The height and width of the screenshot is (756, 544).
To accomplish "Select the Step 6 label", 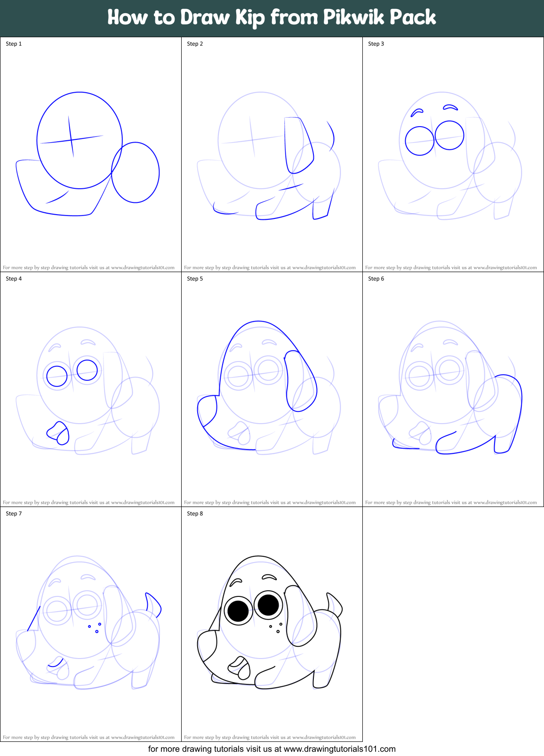I will click(x=376, y=279).
